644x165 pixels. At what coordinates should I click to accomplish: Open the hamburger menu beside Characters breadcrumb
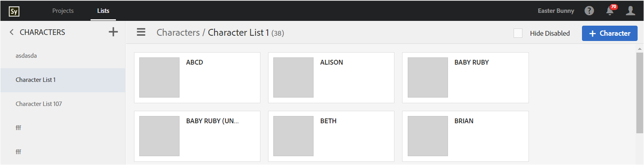tap(141, 32)
